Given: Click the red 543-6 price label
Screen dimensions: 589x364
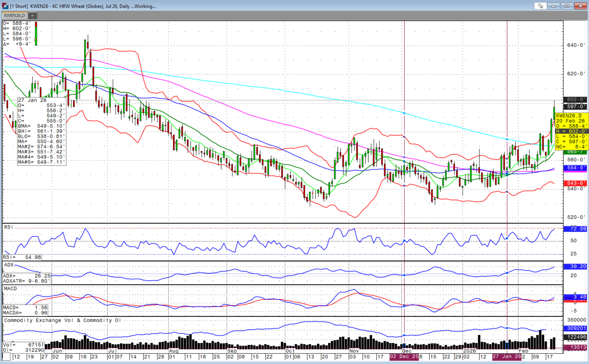Looking at the screenshot, I should point(575,183).
